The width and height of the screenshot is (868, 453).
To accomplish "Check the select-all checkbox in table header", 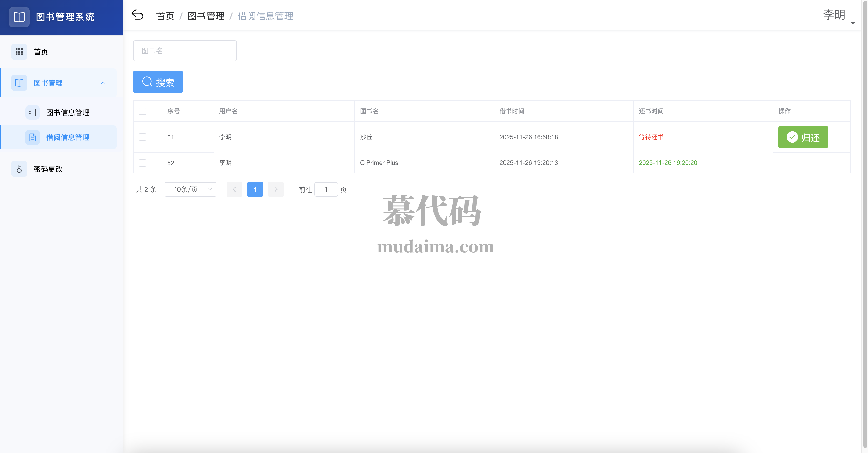I will (x=142, y=111).
